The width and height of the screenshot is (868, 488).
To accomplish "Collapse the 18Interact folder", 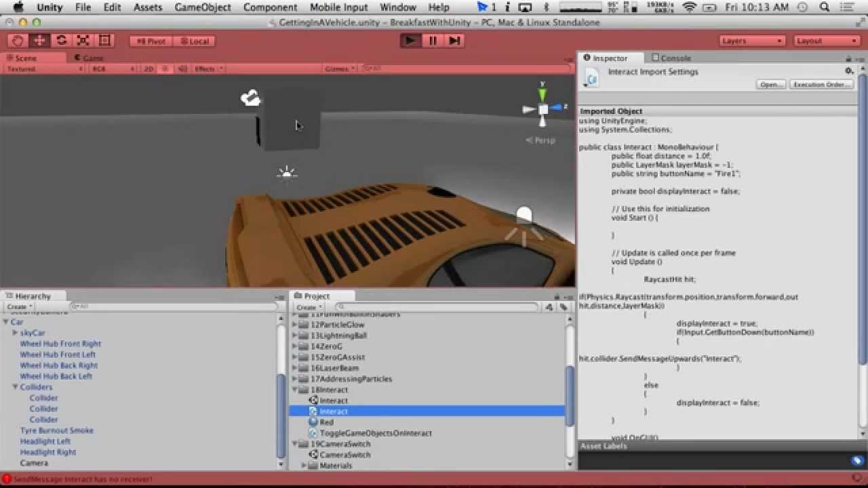I will (295, 390).
